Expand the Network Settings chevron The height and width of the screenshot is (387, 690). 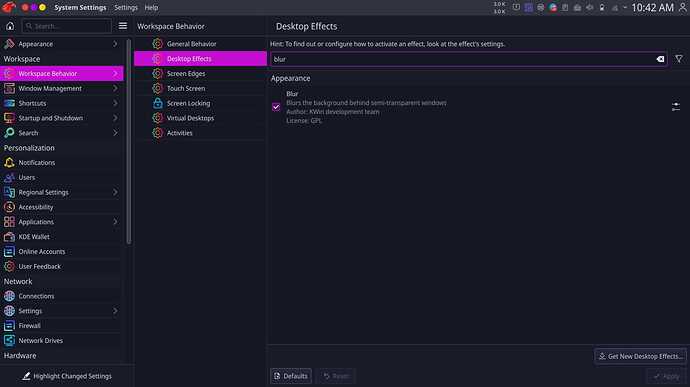click(x=115, y=311)
